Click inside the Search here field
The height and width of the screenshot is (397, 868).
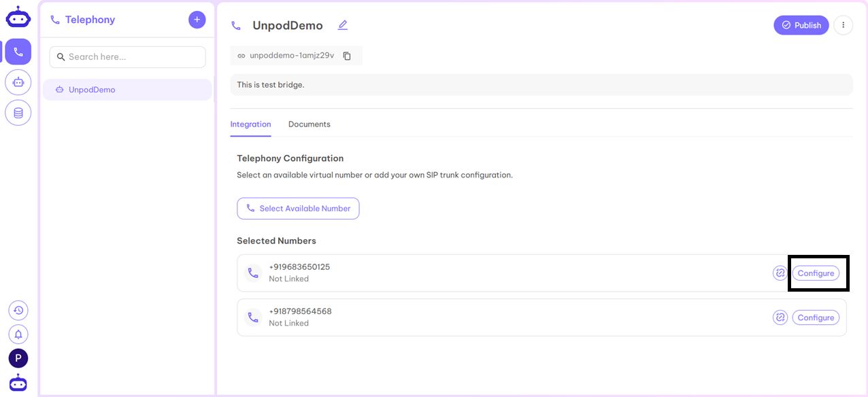[127, 57]
